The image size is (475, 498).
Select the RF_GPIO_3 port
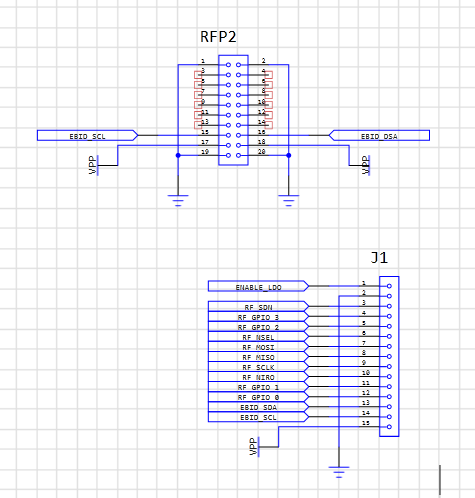click(x=258, y=316)
